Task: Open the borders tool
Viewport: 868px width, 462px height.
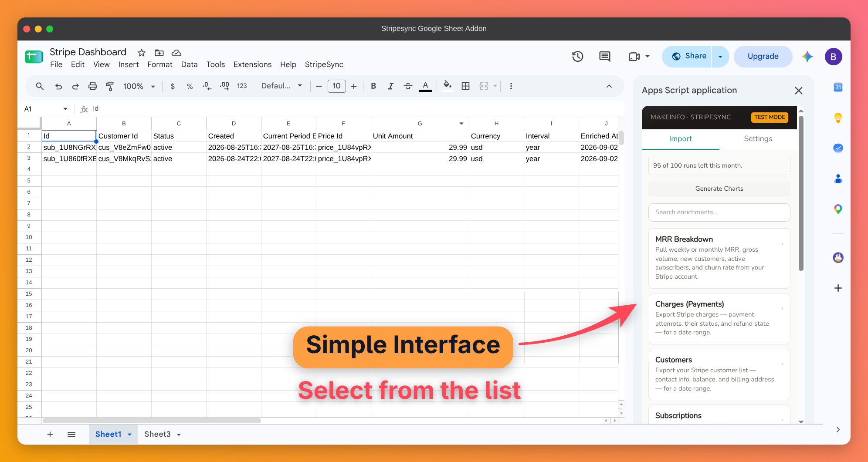Action: click(465, 86)
